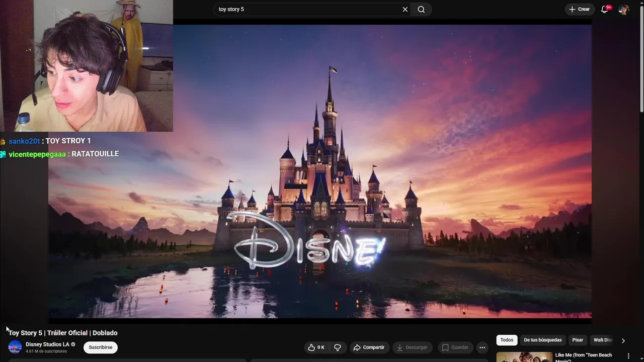Select the 'De tus búsquedas' chip
The width and height of the screenshot is (644, 362).
(542, 340)
